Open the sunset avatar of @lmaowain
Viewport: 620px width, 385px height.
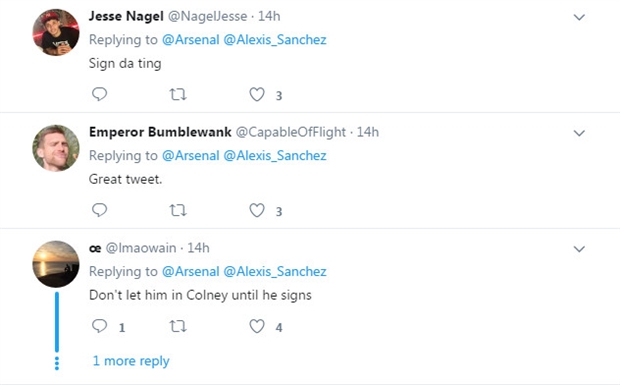56,264
